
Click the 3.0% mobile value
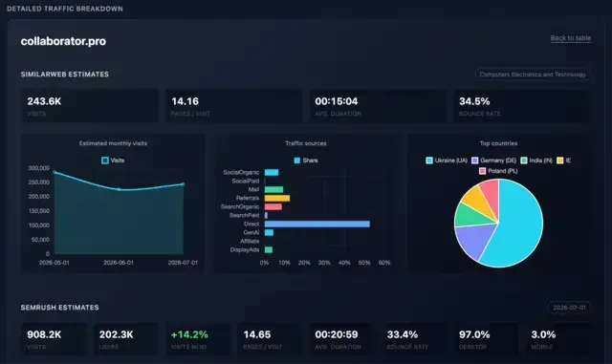click(x=543, y=334)
